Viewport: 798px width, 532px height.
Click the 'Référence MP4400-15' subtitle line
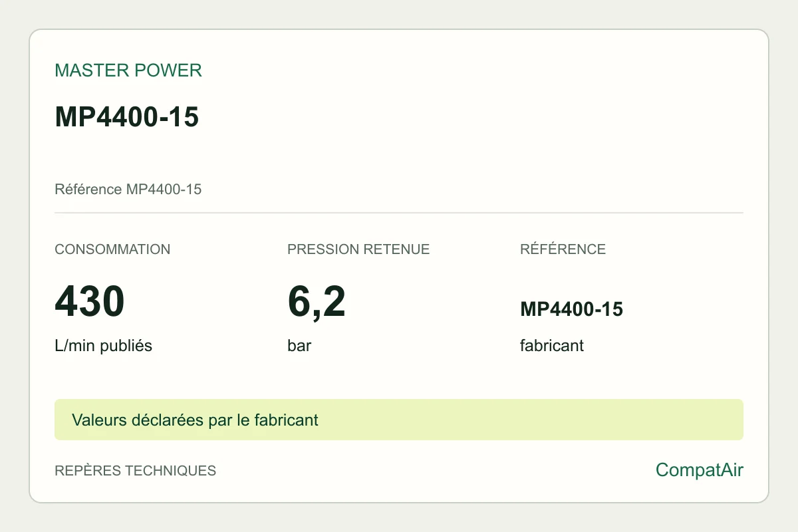[x=128, y=190]
